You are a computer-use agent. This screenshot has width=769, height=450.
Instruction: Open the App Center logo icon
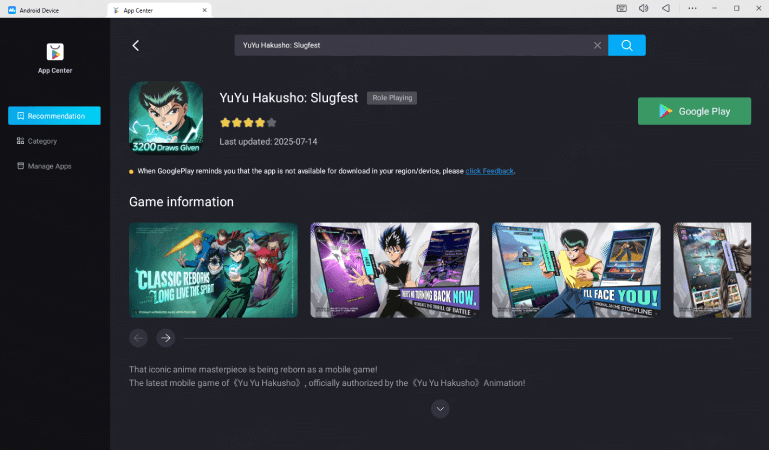point(55,51)
